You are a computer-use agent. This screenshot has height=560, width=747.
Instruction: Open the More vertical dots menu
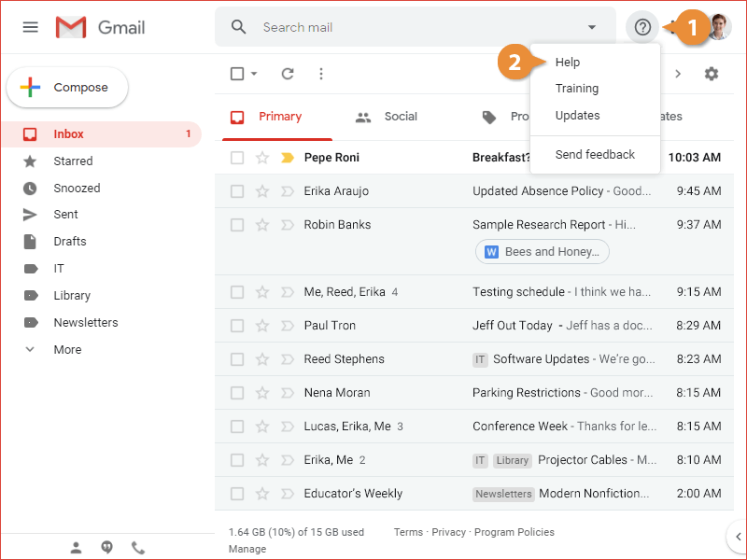tap(321, 74)
